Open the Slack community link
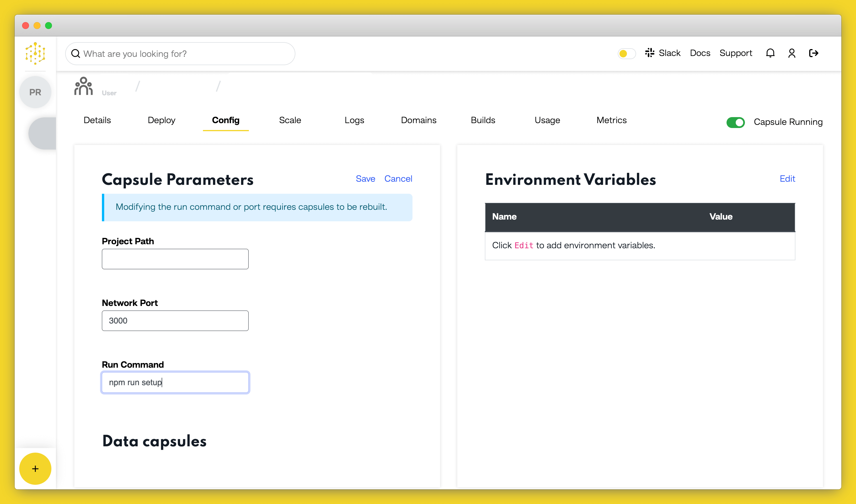The width and height of the screenshot is (856, 504). click(x=663, y=53)
